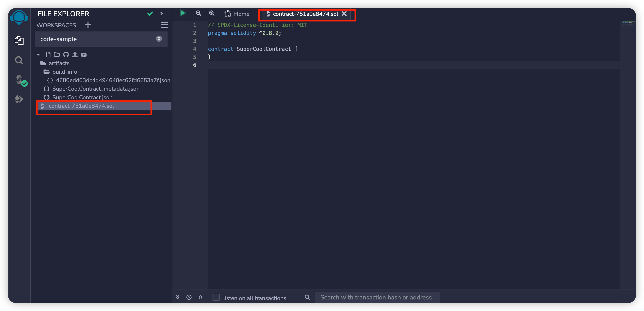The height and width of the screenshot is (311, 644).
Task: Switch to the Home tab
Action: [x=237, y=14]
